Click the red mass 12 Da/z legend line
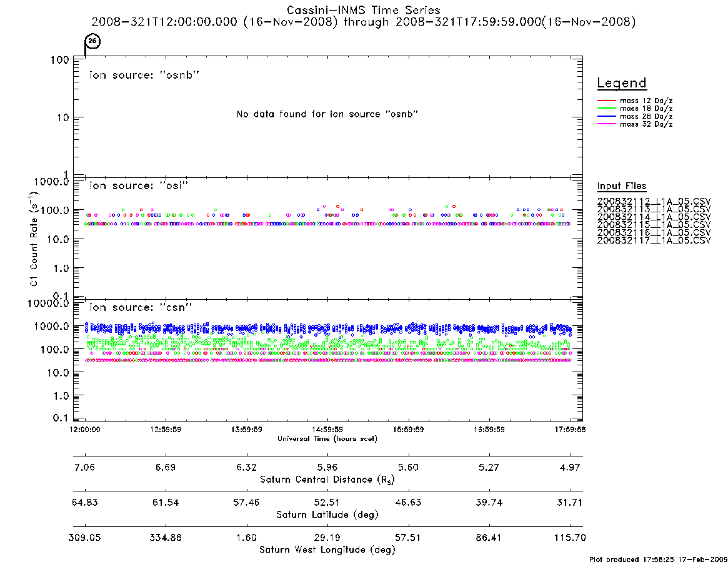 [606, 101]
